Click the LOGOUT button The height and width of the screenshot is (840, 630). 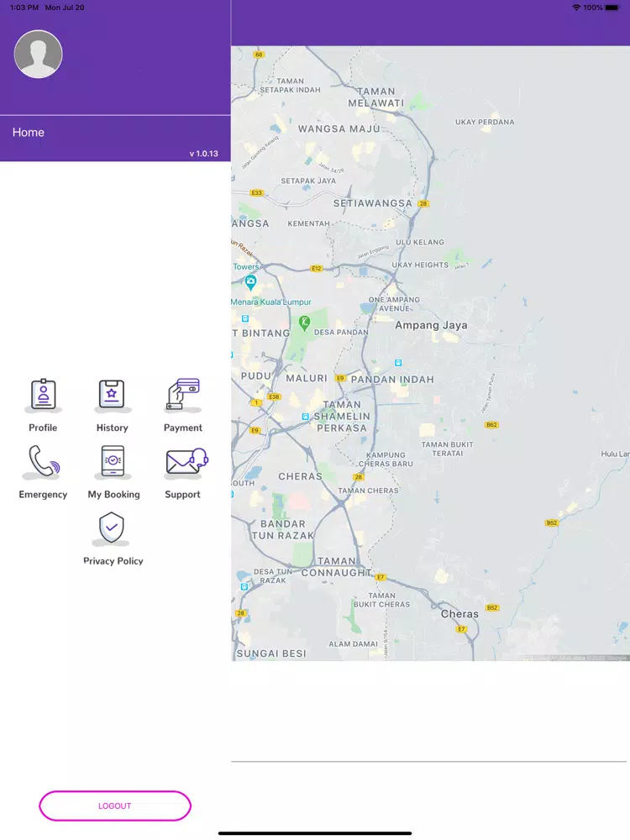[114, 806]
